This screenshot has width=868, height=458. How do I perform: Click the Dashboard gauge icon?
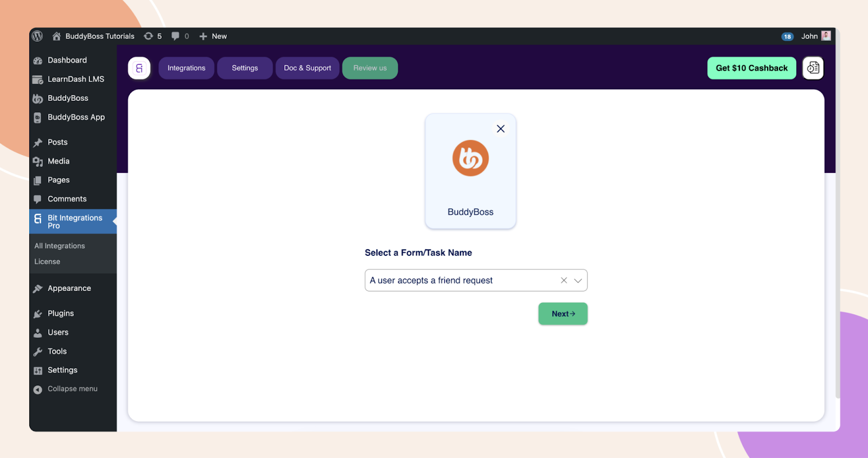coord(37,61)
